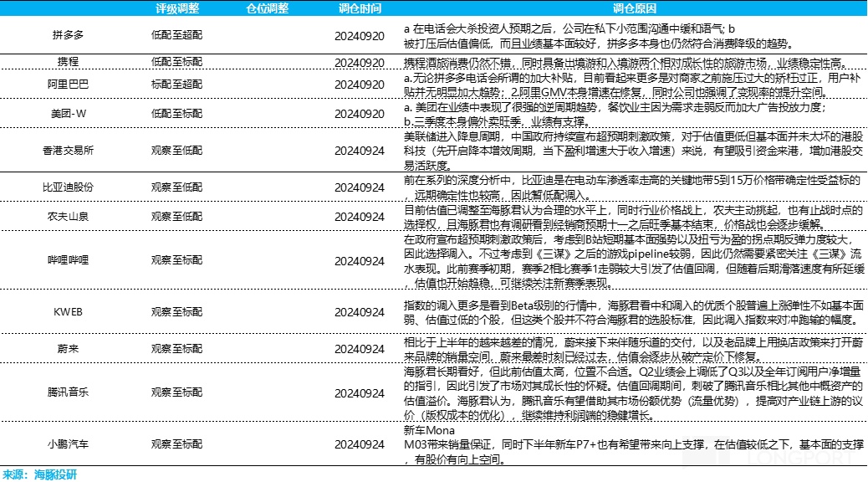Click the 腾讯音乐 adjustment reason text
The width and height of the screenshot is (868, 482).
pos(633,393)
